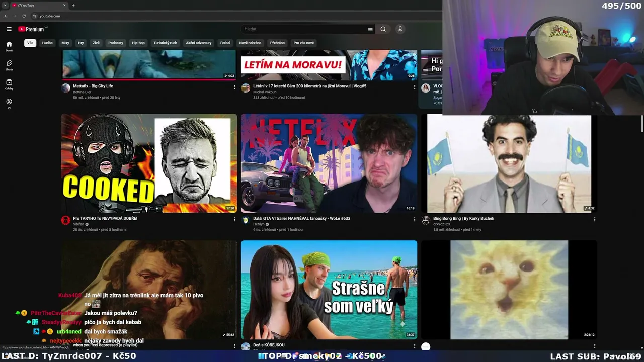This screenshot has width=644, height=362.
Task: Click the page vertical scrollbar
Action: [x=641, y=123]
